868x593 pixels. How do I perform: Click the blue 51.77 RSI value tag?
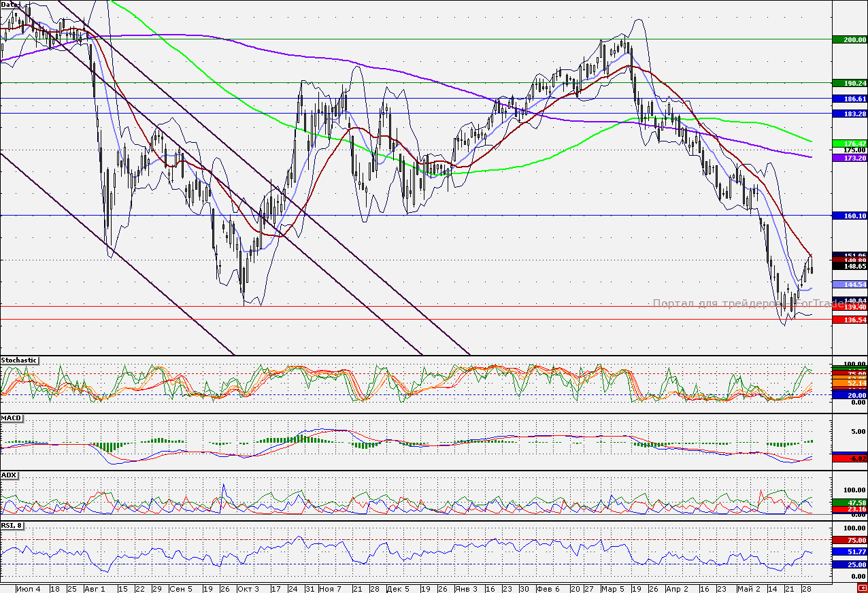click(x=850, y=552)
